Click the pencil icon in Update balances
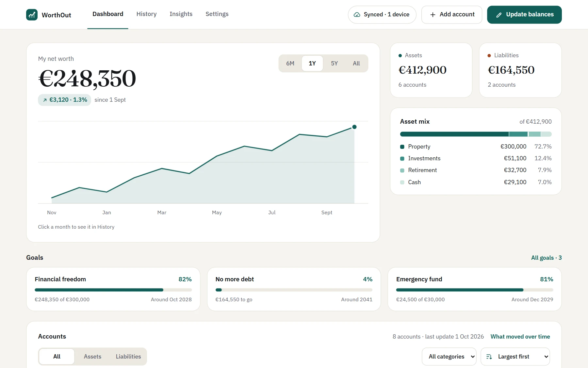The width and height of the screenshot is (588, 368). click(x=499, y=15)
